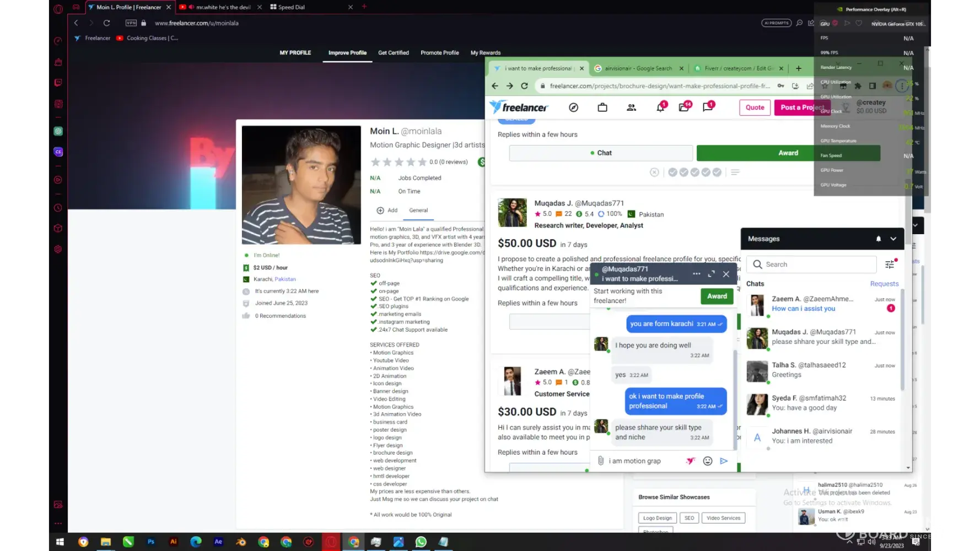The height and width of the screenshot is (551, 980).
Task: Open Opera GX settings gear in sidebar
Action: [58, 249]
